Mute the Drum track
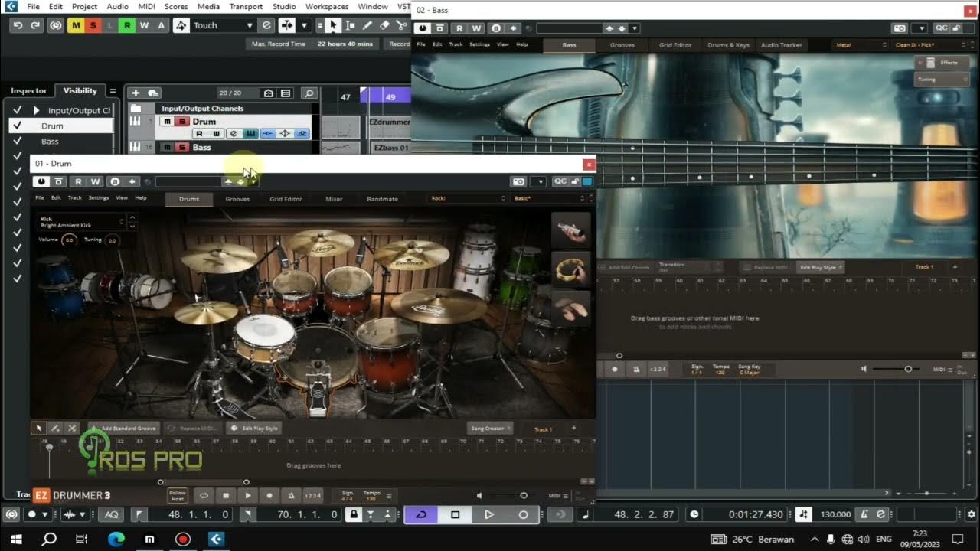980x551 pixels. [x=168, y=121]
